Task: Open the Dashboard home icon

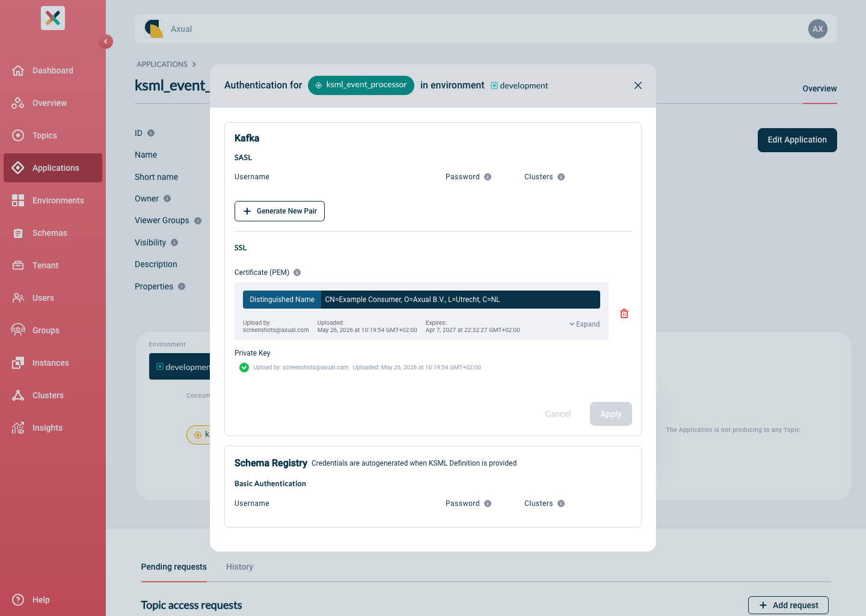Action: click(18, 70)
